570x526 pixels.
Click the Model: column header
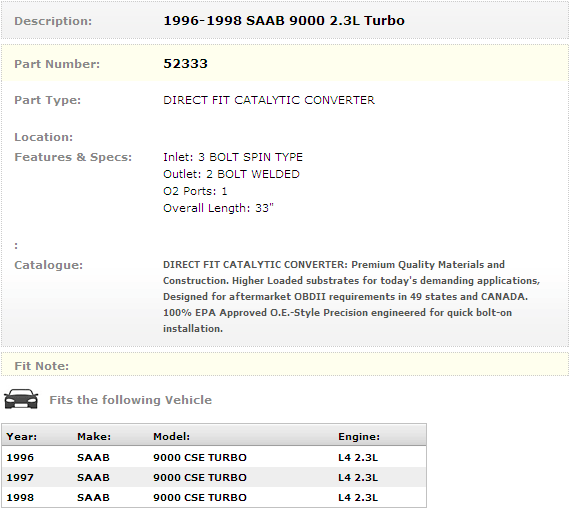[172, 437]
